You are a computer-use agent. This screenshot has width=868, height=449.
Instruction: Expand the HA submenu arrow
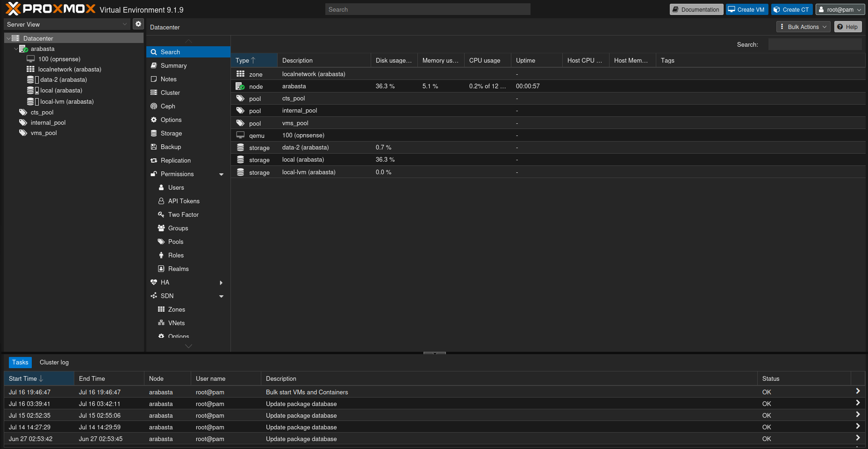pyautogui.click(x=221, y=283)
